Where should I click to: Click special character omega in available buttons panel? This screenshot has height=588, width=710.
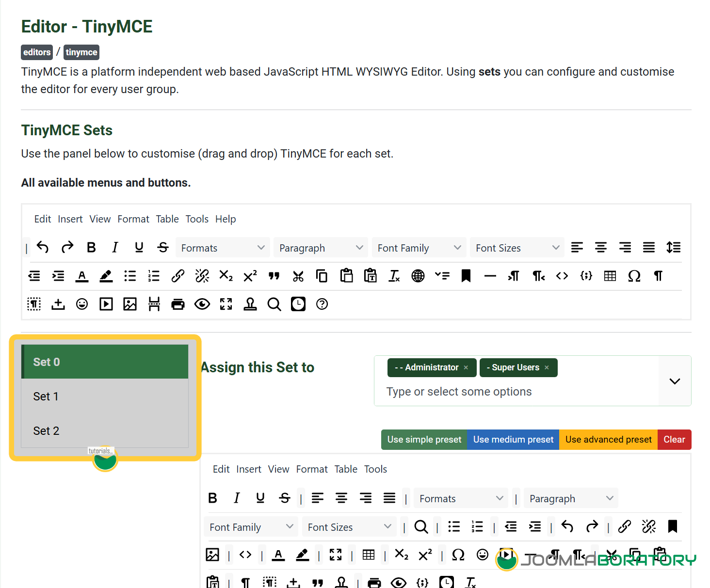[x=634, y=276]
